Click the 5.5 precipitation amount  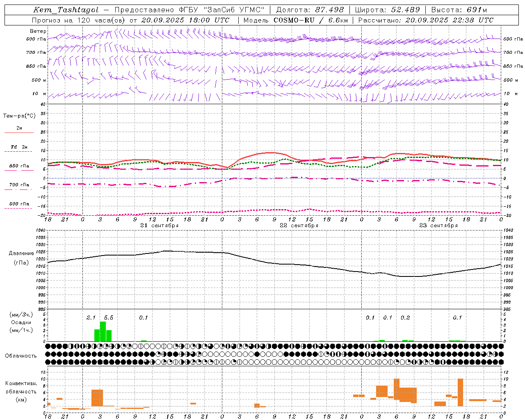[109, 318]
